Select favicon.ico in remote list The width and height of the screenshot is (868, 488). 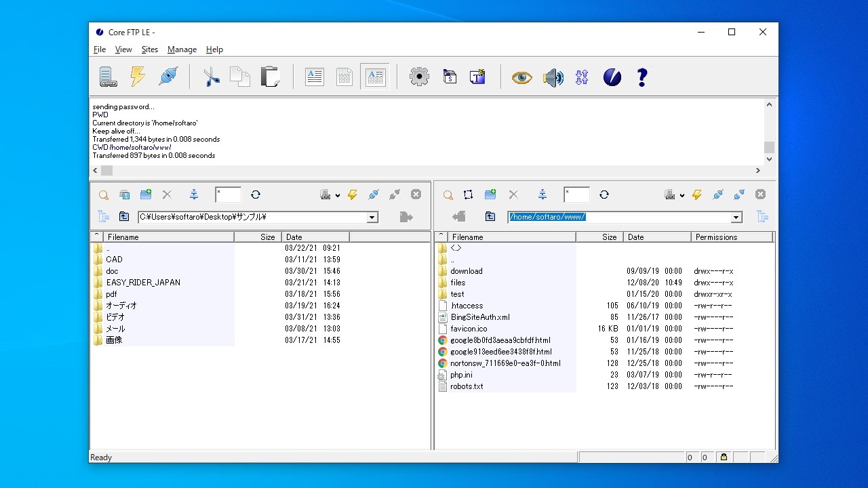click(469, 329)
